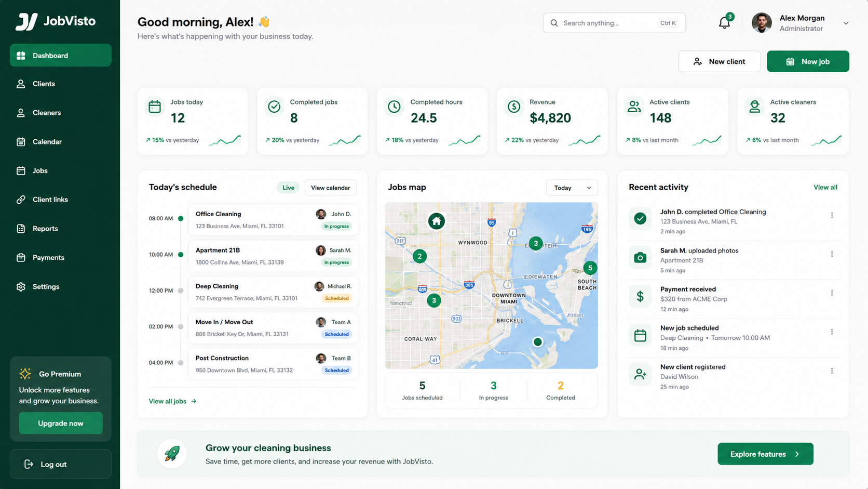
Task: Open options for John D. completed activity
Action: [832, 215]
